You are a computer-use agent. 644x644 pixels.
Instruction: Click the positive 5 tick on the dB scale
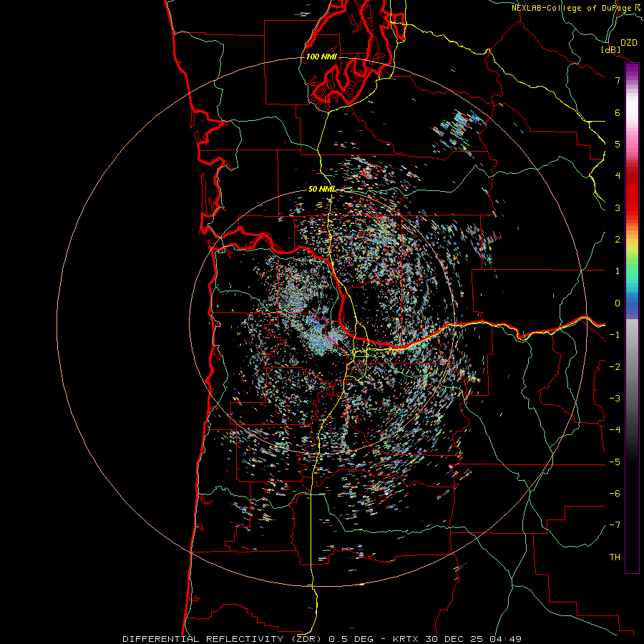[x=618, y=144]
